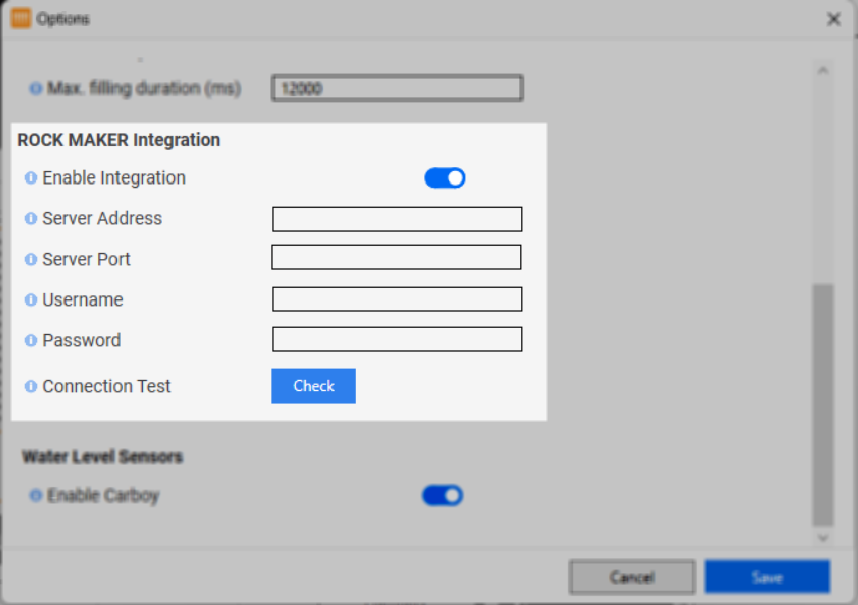Click info icon beside Max. filling duration

coord(36,89)
